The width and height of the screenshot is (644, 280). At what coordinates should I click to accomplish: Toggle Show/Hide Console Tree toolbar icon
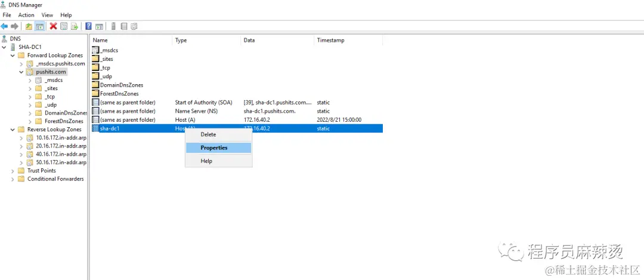point(39,26)
